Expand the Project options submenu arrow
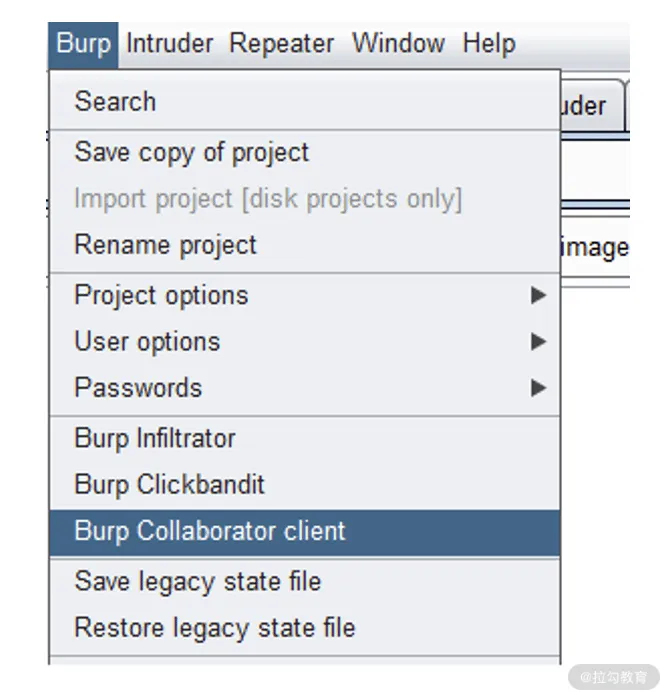This screenshot has height=698, width=670. [x=538, y=295]
